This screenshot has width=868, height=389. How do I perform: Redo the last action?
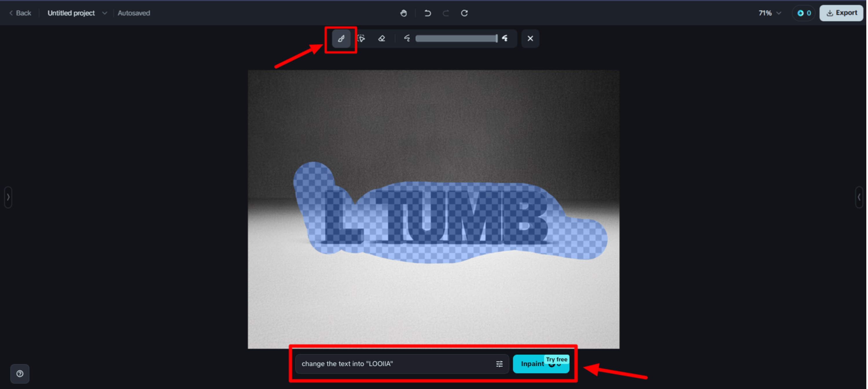click(446, 13)
